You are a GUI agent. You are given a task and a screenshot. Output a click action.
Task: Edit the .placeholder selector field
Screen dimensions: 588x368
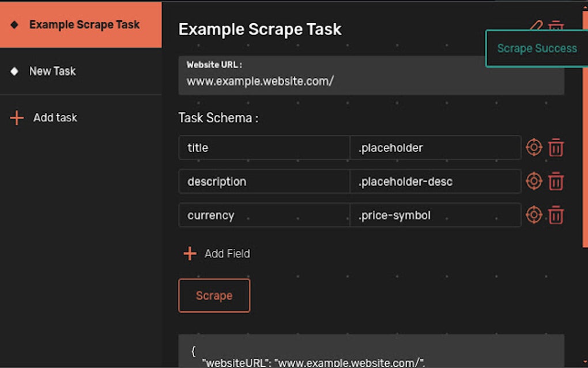(436, 148)
